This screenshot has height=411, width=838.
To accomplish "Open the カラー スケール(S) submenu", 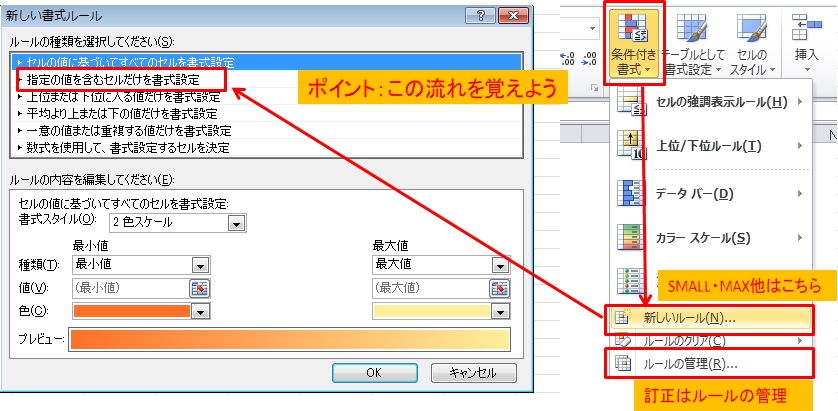I will click(711, 238).
